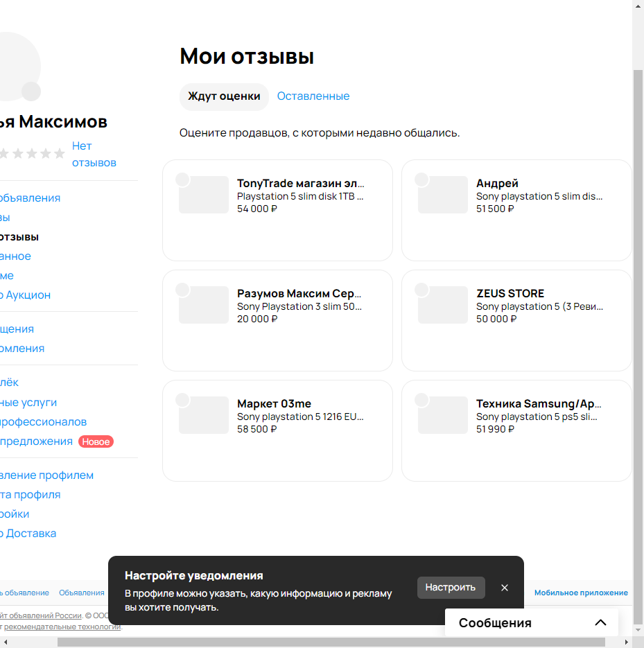Open the Объявления footer link
This screenshot has width=644, height=648.
click(x=81, y=593)
